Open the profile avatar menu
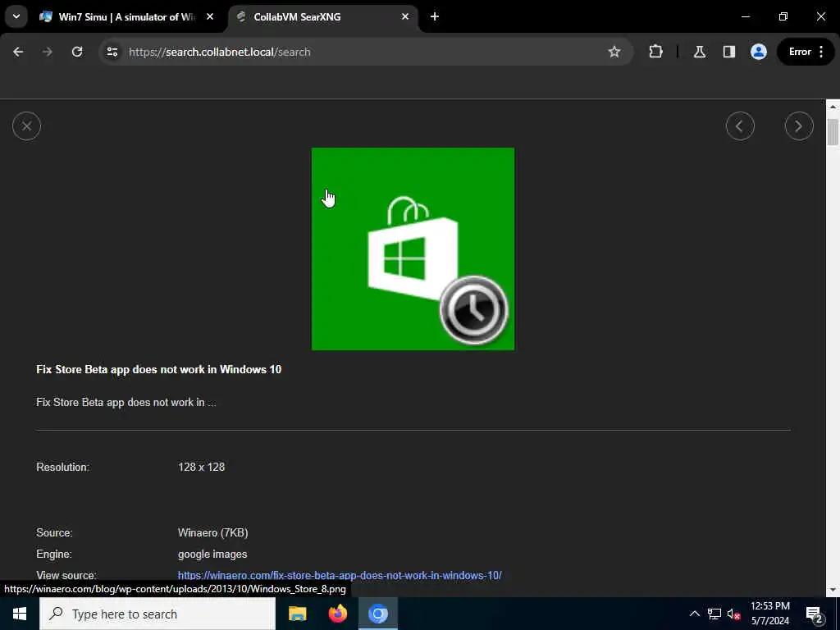Viewport: 840px width, 630px height. pos(758,52)
